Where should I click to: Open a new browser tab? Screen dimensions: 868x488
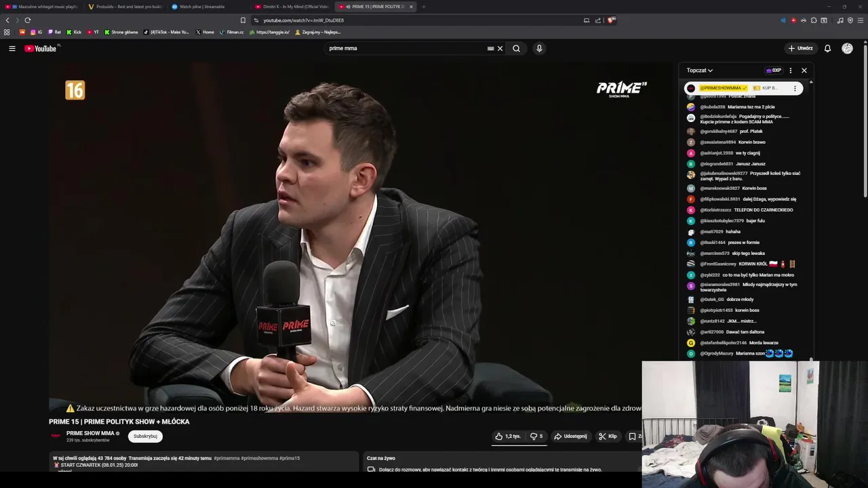[423, 7]
